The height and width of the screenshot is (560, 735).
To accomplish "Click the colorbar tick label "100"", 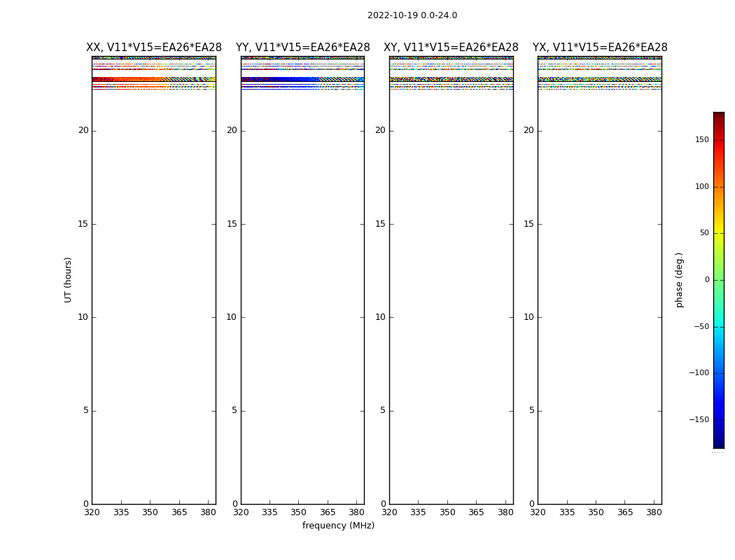I will [701, 186].
